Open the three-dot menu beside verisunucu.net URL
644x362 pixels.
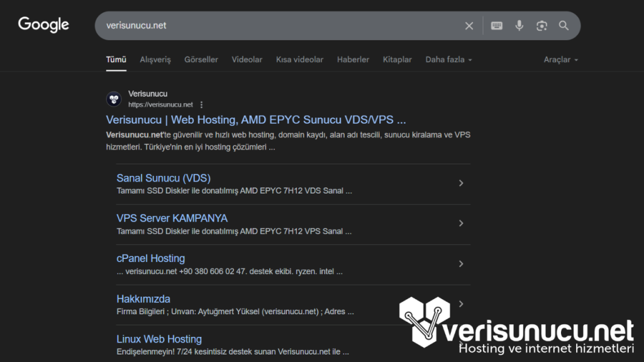pos(201,105)
